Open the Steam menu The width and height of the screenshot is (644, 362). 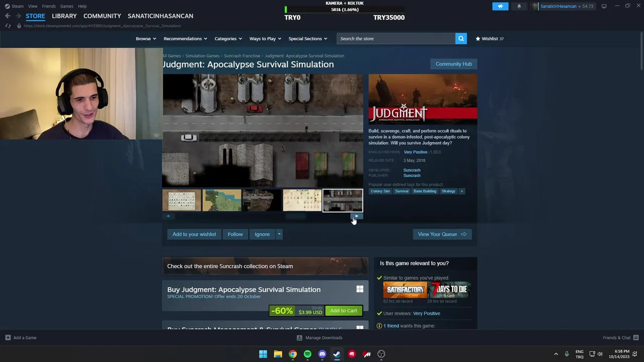18,6
